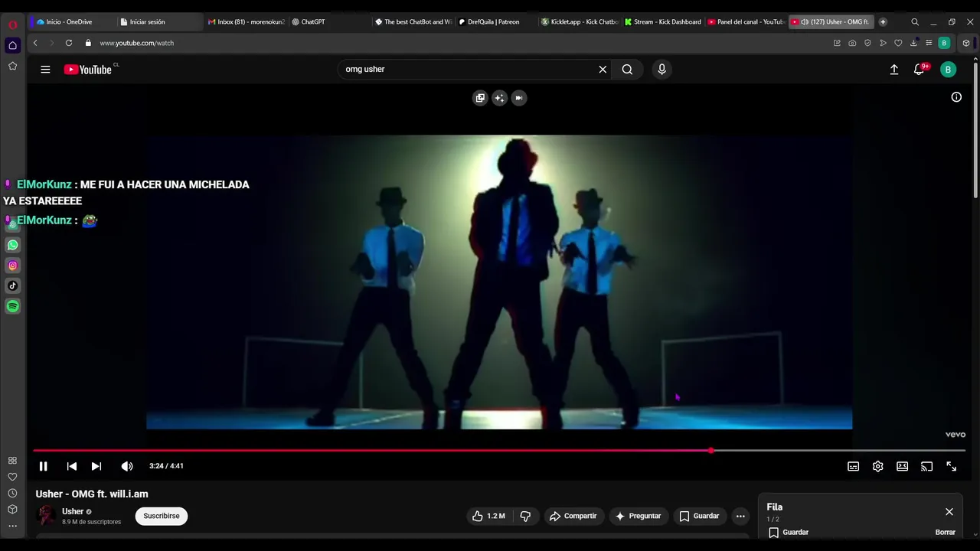The image size is (980, 551).
Task: Dislike the Usher OMG video
Action: [525, 516]
